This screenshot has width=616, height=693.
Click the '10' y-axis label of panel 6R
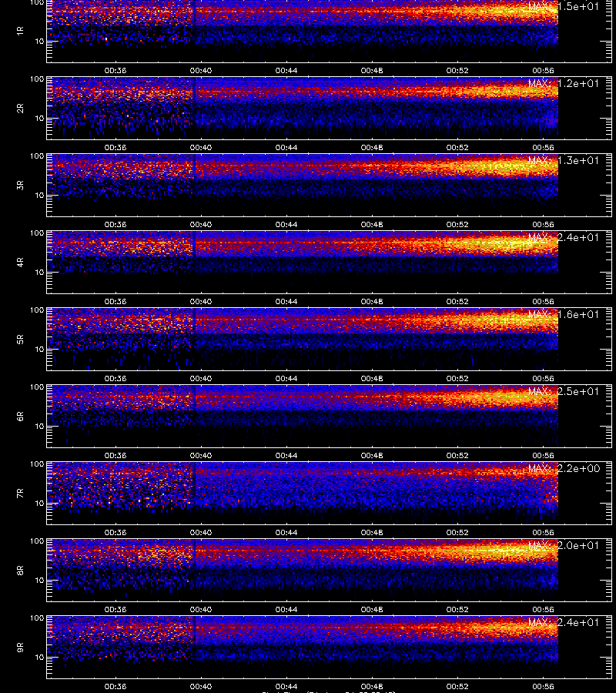click(x=40, y=426)
